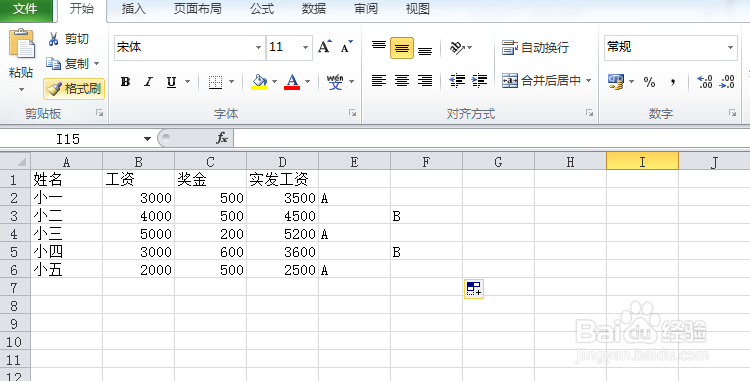Image resolution: width=750 pixels, height=381 pixels.
Task: Open the 常规 number format dropdown
Action: pos(730,47)
